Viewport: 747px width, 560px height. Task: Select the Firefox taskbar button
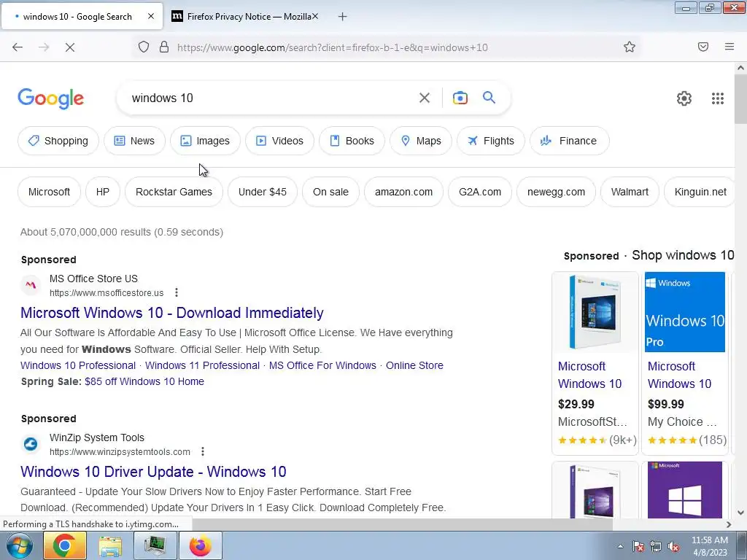(200, 545)
